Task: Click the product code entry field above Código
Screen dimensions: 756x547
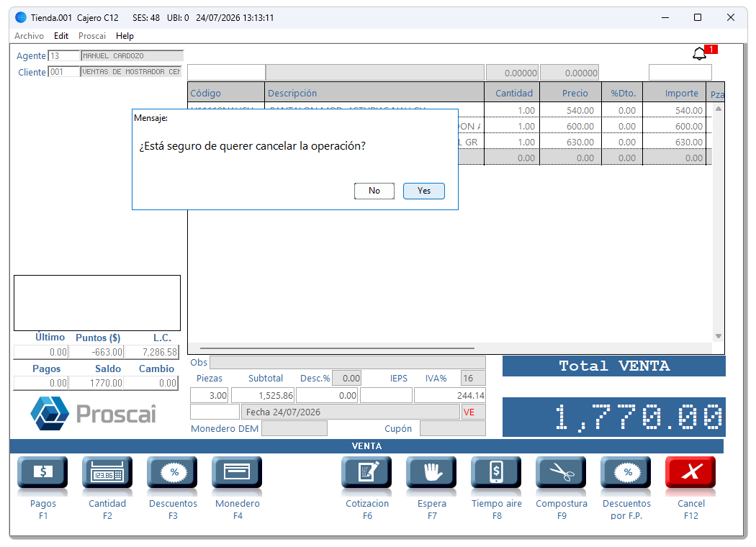Action: click(x=226, y=72)
